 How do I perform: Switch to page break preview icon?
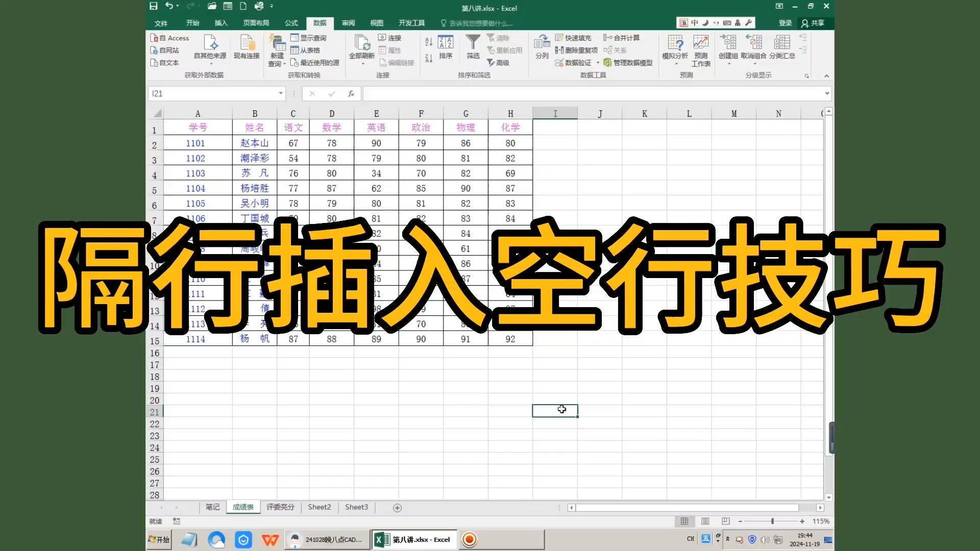[726, 521]
